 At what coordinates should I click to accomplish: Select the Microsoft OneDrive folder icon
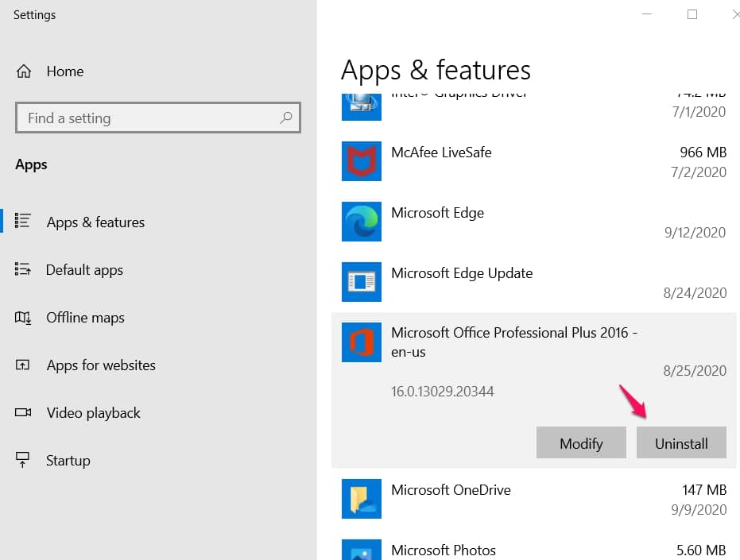coord(362,499)
